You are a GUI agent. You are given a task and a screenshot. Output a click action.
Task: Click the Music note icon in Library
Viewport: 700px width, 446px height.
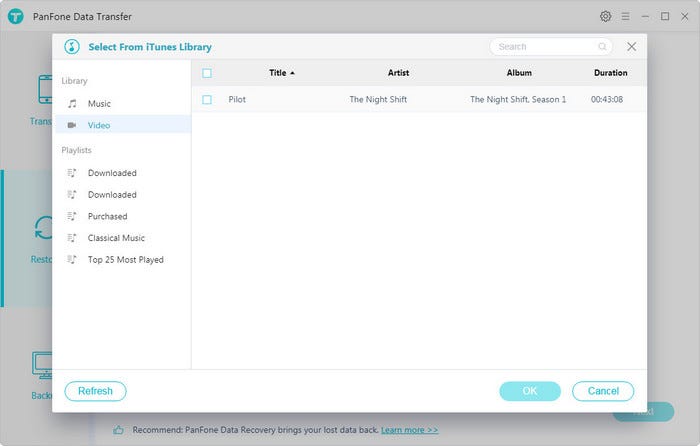tap(72, 104)
